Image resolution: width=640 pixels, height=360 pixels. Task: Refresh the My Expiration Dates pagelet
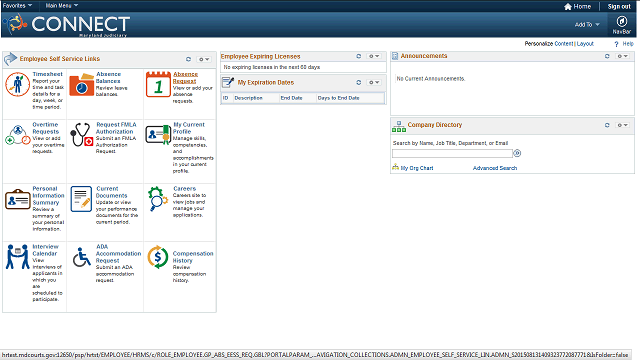point(359,82)
